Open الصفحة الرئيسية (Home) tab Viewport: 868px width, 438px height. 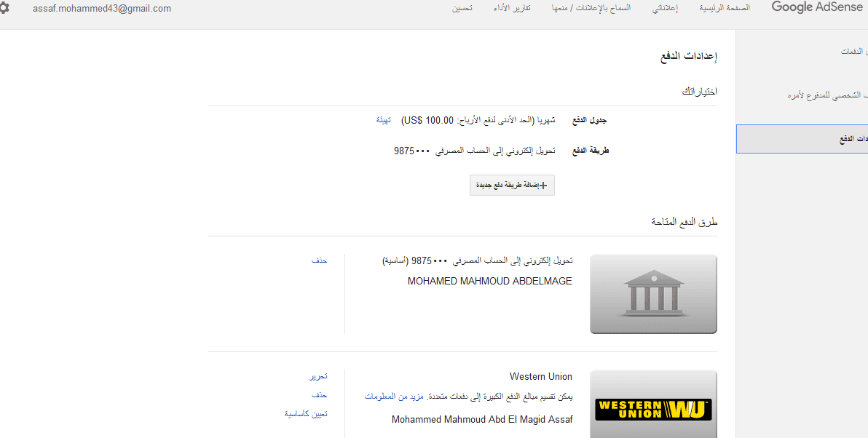coord(725,8)
